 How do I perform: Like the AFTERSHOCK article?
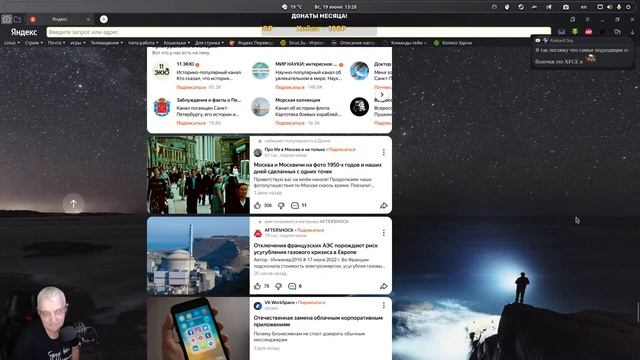pyautogui.click(x=258, y=286)
